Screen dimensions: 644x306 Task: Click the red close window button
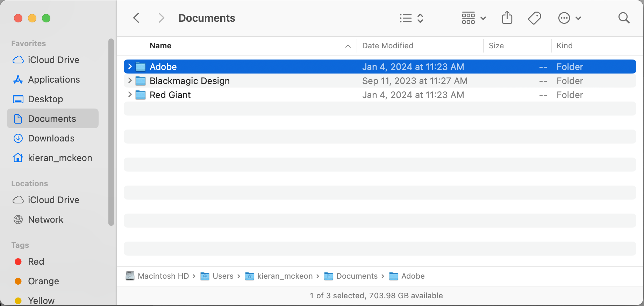pos(18,18)
